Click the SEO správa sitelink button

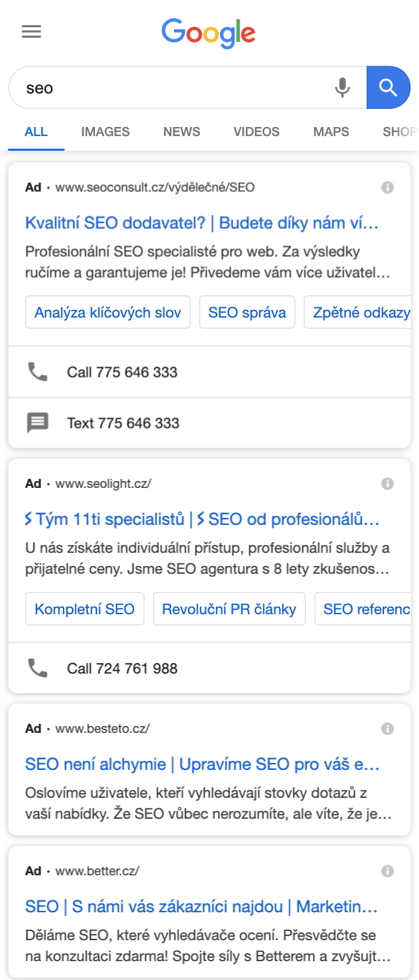(247, 312)
